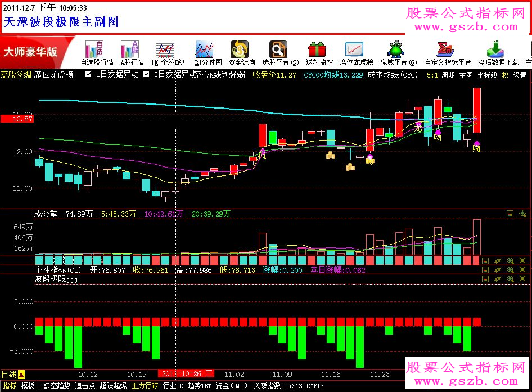Viewport: 532px width, 392px height.
Task: Switch to the 主力行踪 indicator tab
Action: click(x=145, y=386)
